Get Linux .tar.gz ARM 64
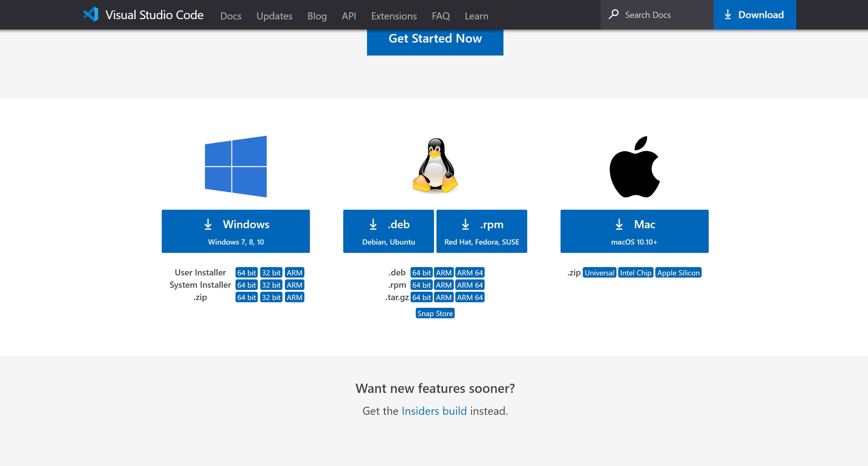 pyautogui.click(x=470, y=297)
